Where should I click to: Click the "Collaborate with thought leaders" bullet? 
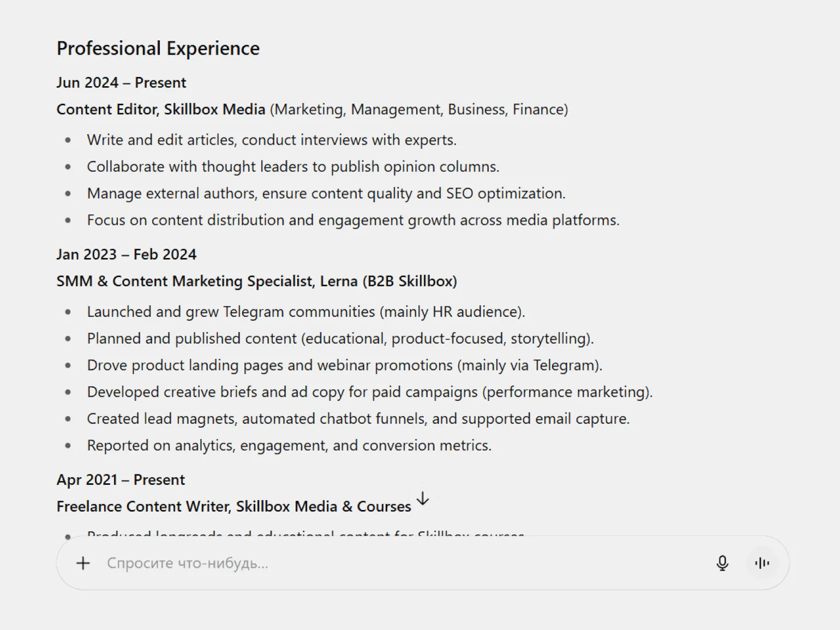(293, 167)
